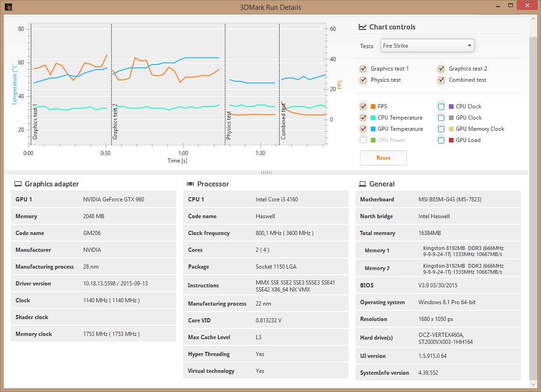Click the SystemInfo version 4.39.552 value
The image size is (541, 392).
428,373
